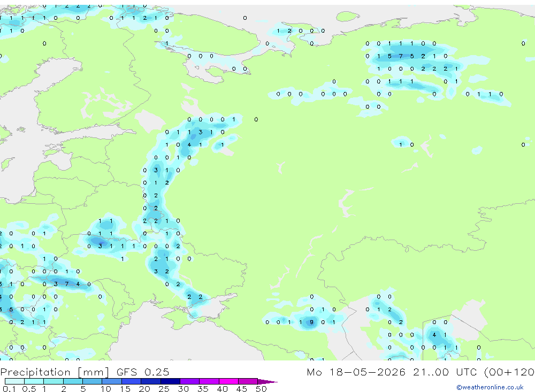The height and width of the screenshot is (392, 535).
Task: Click the '10' legend scale label
Action: coord(105,389)
